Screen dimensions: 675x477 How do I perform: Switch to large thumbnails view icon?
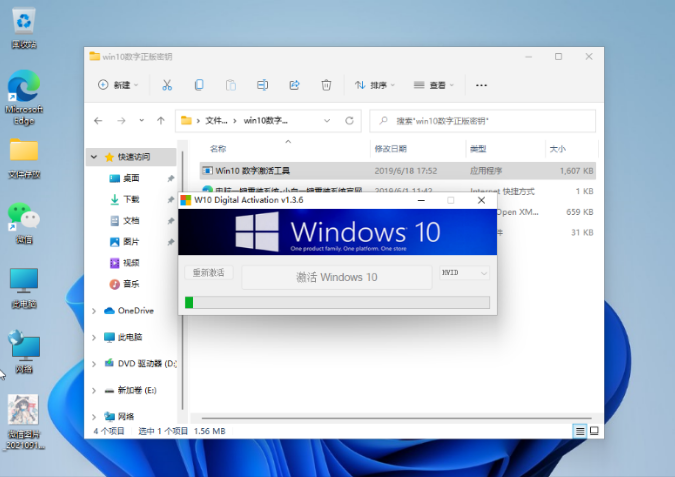[x=595, y=430]
